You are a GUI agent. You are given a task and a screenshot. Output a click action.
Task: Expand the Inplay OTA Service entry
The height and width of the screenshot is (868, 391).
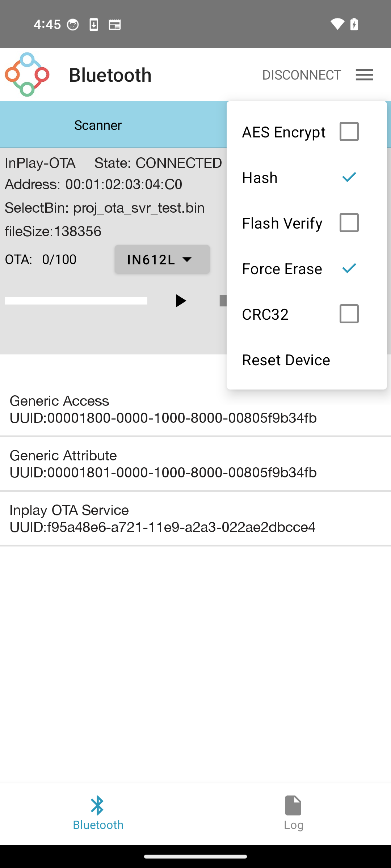point(195,518)
